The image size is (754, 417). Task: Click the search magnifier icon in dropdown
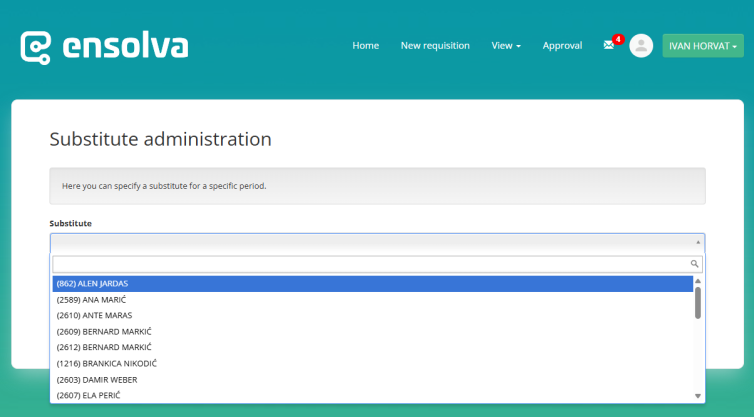tap(694, 264)
